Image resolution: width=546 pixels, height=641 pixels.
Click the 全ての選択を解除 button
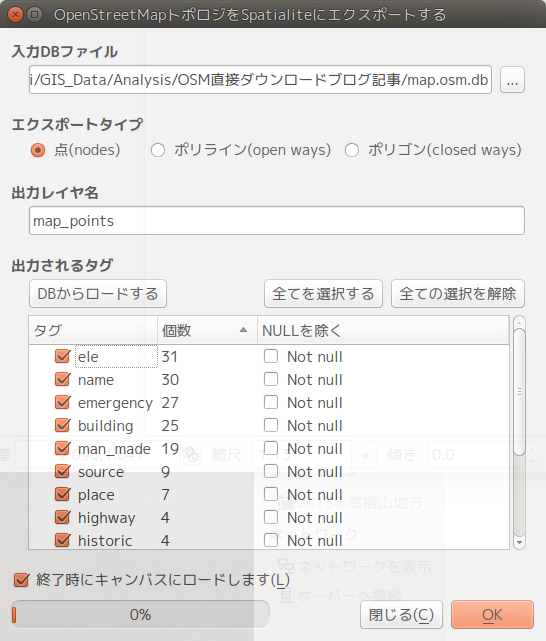(458, 294)
